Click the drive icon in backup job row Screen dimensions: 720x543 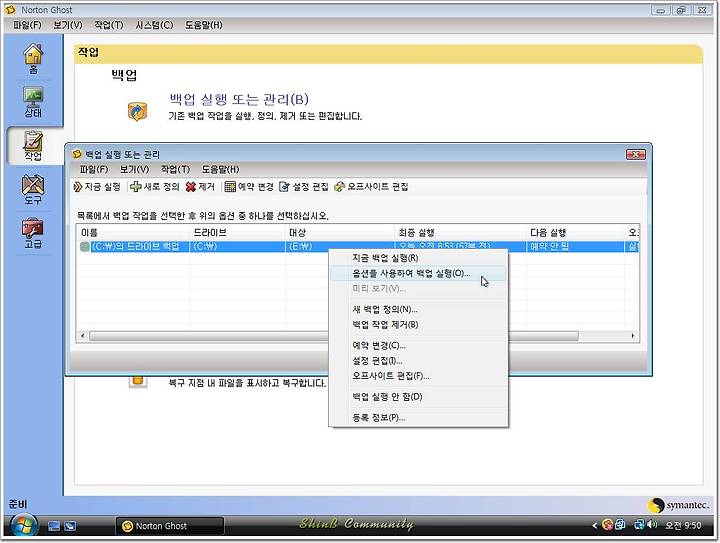point(84,246)
